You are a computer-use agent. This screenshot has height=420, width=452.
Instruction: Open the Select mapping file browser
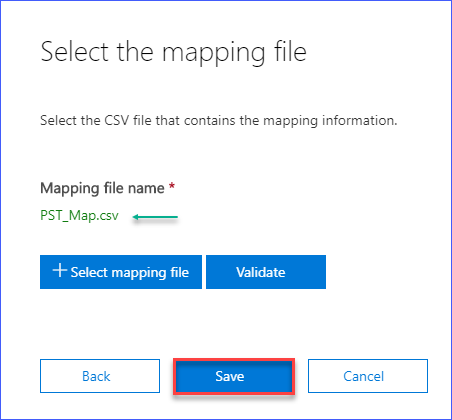click(121, 272)
